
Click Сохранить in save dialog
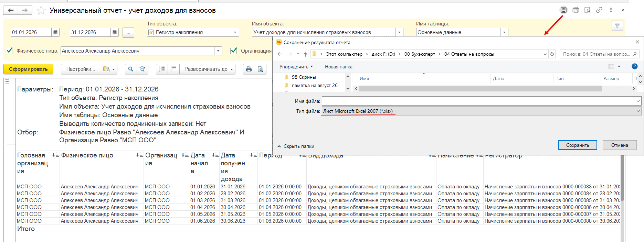tap(578, 145)
